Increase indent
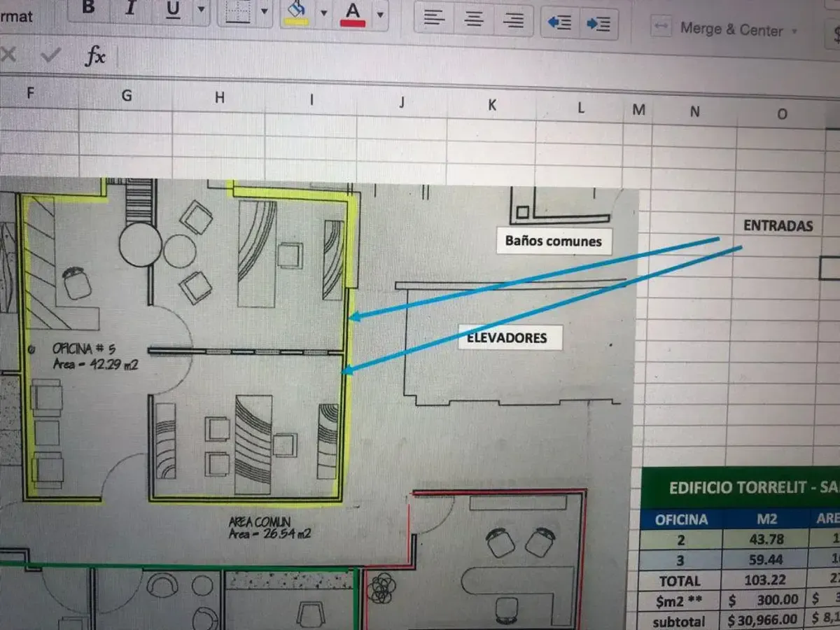The image size is (840, 630). point(598,24)
